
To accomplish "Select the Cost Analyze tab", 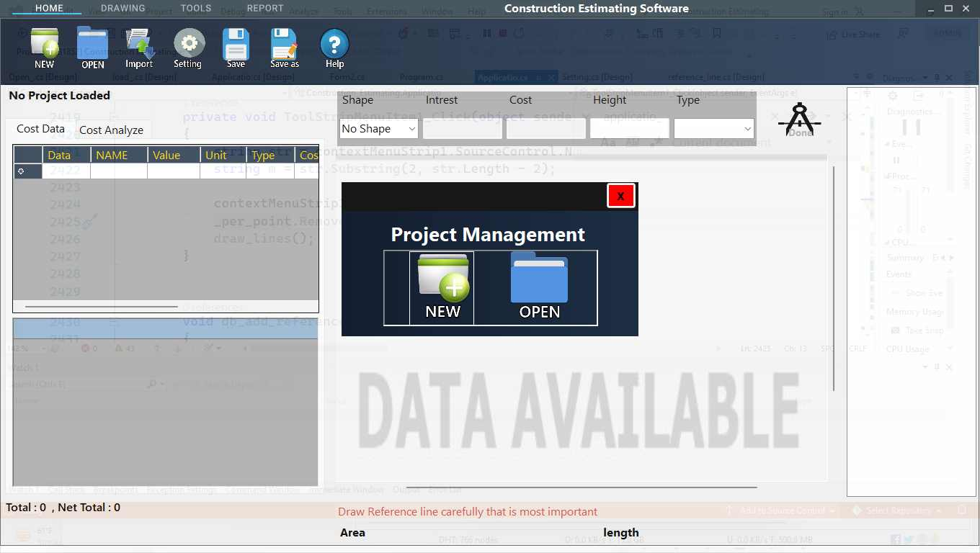I will point(111,130).
